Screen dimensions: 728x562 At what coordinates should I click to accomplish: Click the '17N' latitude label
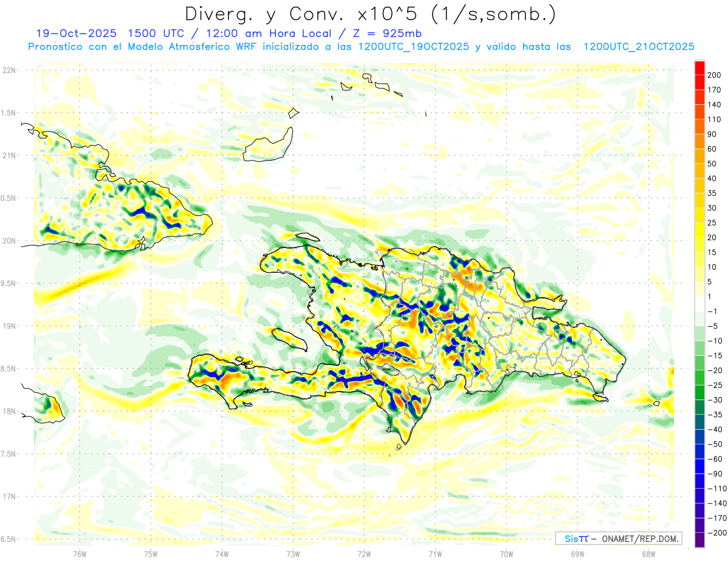coord(10,497)
